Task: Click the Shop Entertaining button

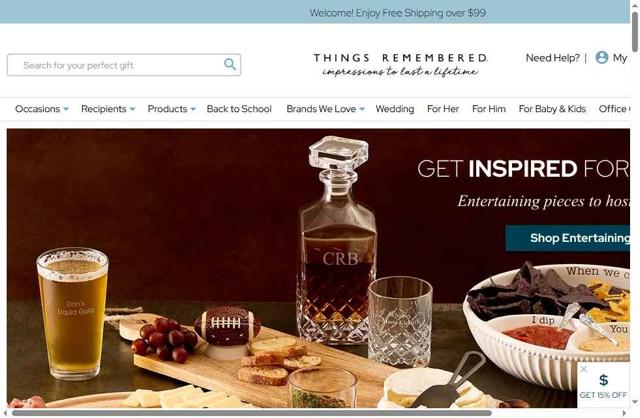Action: pos(568,238)
